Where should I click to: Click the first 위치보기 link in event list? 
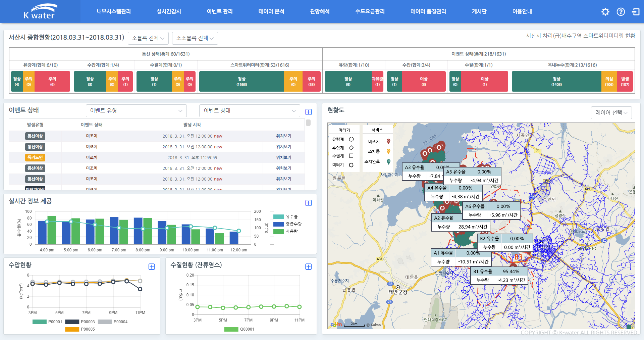click(283, 136)
